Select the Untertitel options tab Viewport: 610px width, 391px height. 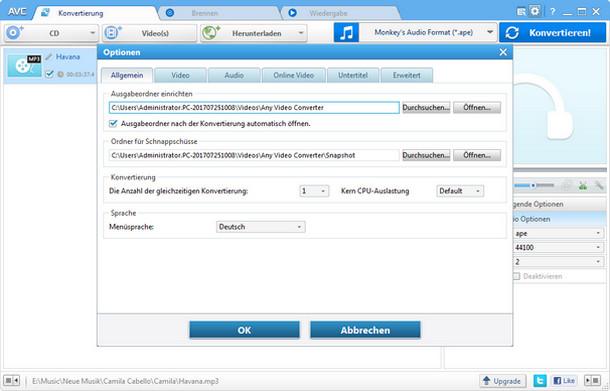coord(353,75)
